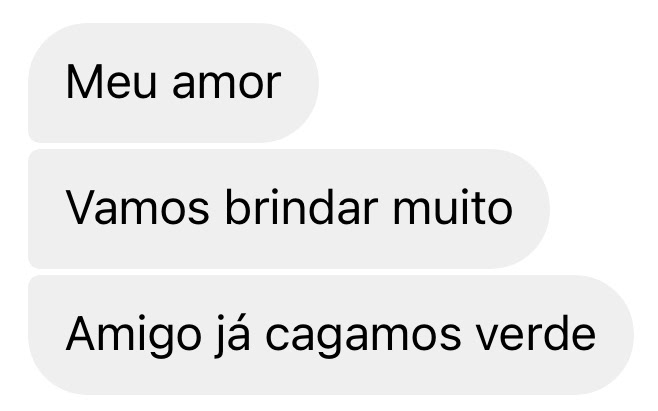Click the word "Meu" in first message
The height and width of the screenshot is (411, 658).
pos(111,82)
